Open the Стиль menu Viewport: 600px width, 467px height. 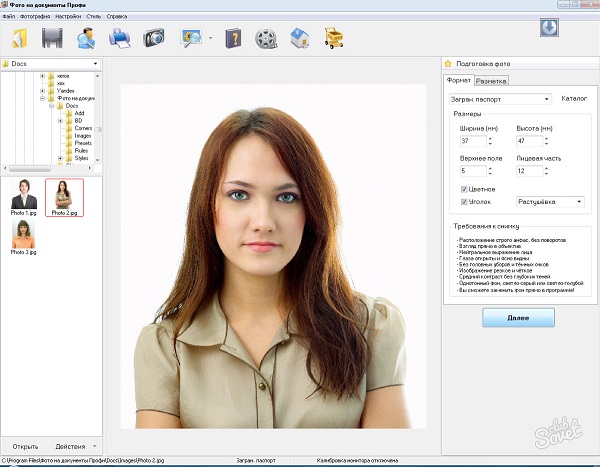point(94,16)
